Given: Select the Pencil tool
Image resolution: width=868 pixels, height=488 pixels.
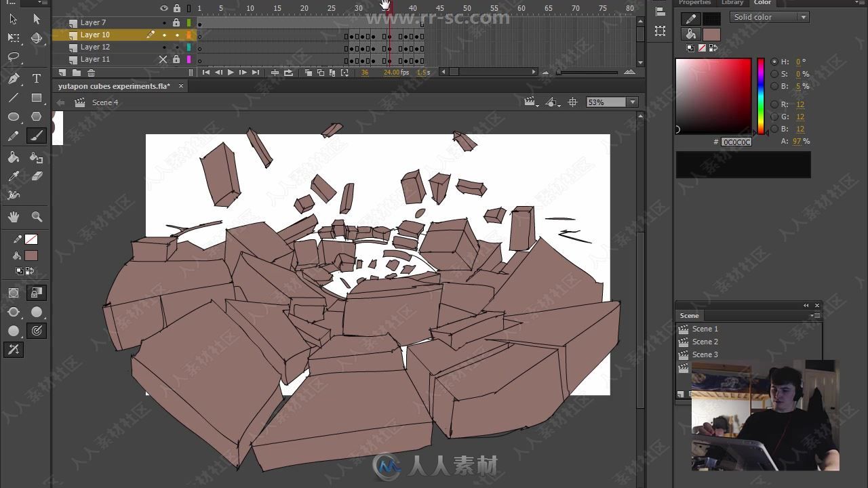Looking at the screenshot, I should (14, 136).
